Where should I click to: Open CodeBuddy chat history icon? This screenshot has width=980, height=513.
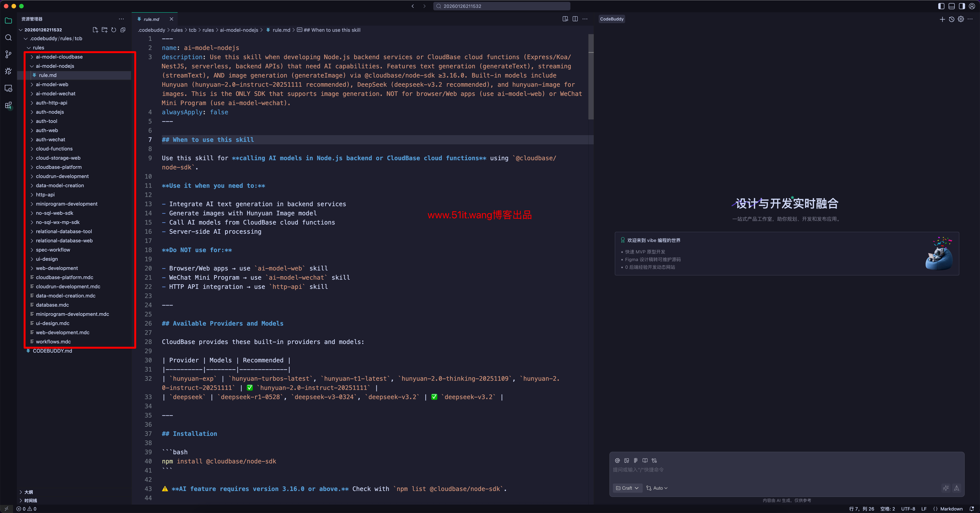[x=952, y=19]
